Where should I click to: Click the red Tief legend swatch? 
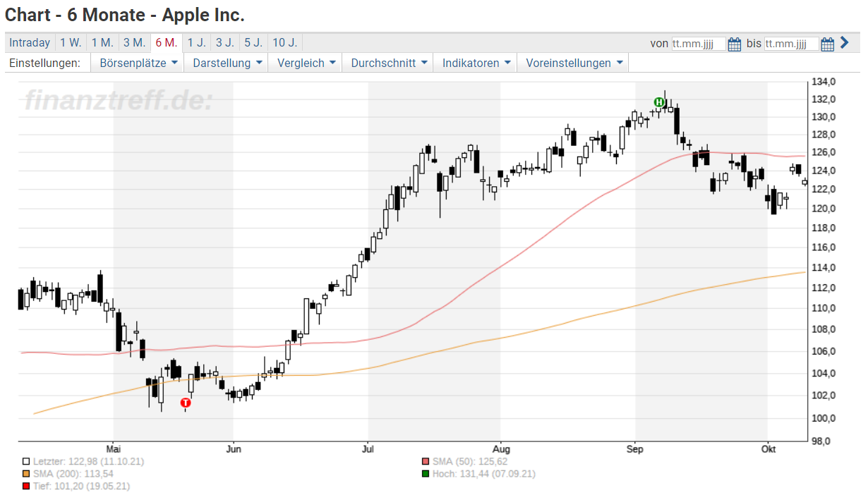point(26,486)
